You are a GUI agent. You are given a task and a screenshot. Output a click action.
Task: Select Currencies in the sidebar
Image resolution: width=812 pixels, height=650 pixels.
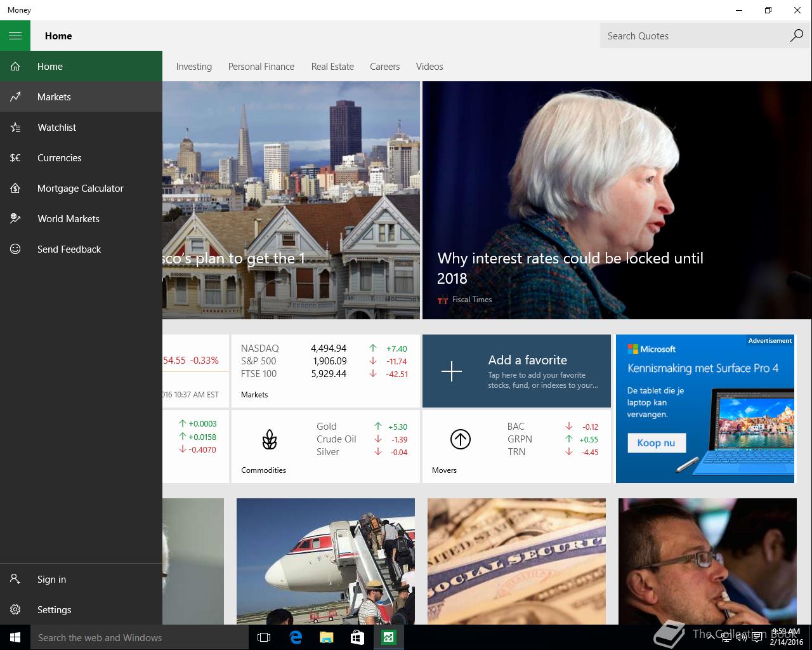[81, 157]
